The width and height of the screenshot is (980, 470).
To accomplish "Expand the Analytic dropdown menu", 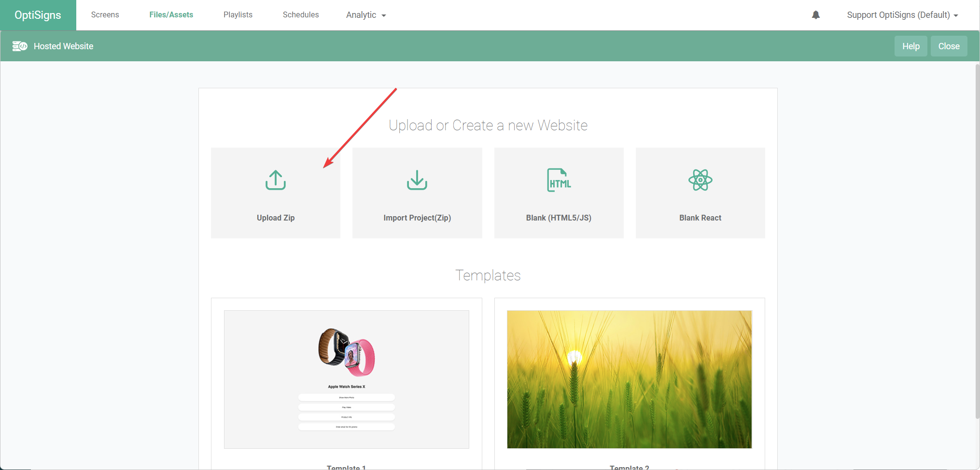I will click(x=365, y=15).
